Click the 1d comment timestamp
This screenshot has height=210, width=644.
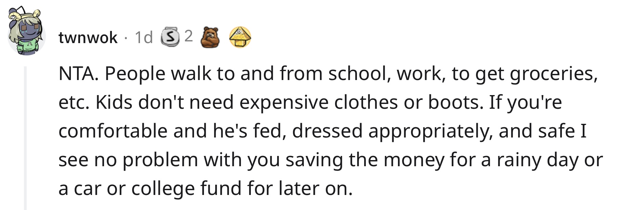point(144,37)
